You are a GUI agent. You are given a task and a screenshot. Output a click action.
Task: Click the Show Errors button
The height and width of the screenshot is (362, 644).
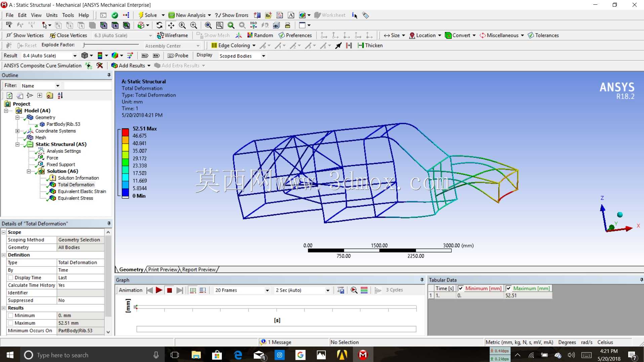pos(232,15)
